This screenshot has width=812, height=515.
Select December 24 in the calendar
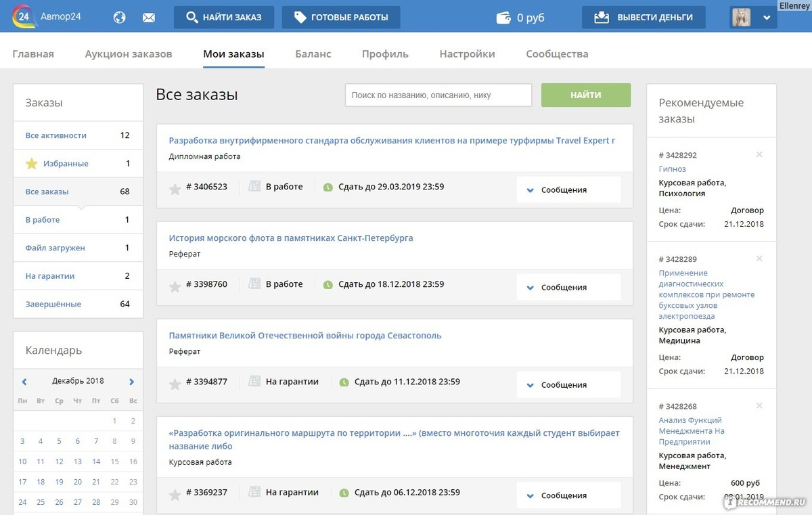coord(22,502)
